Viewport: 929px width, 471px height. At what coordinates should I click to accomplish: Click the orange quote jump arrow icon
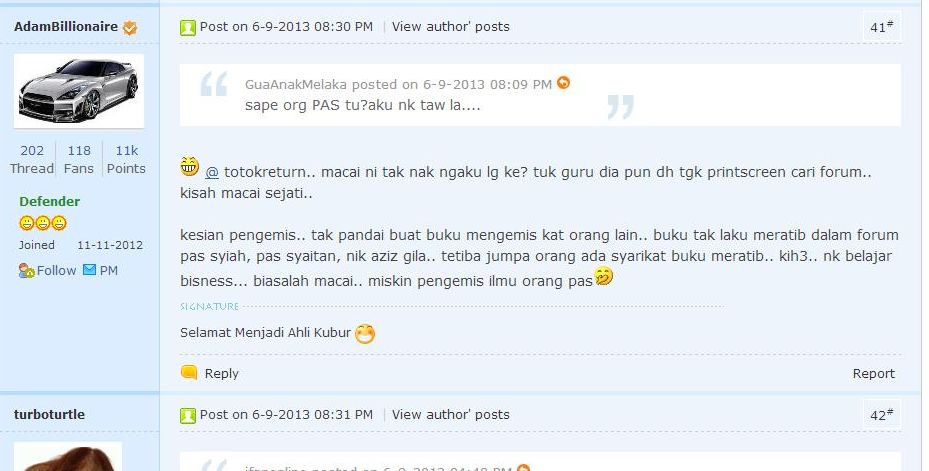click(x=563, y=83)
